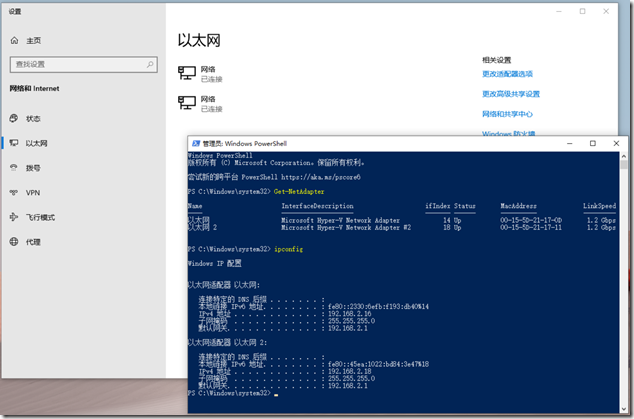Click the PowerShell vertical scrollbar thumb
The image size is (634, 419).
click(623, 165)
